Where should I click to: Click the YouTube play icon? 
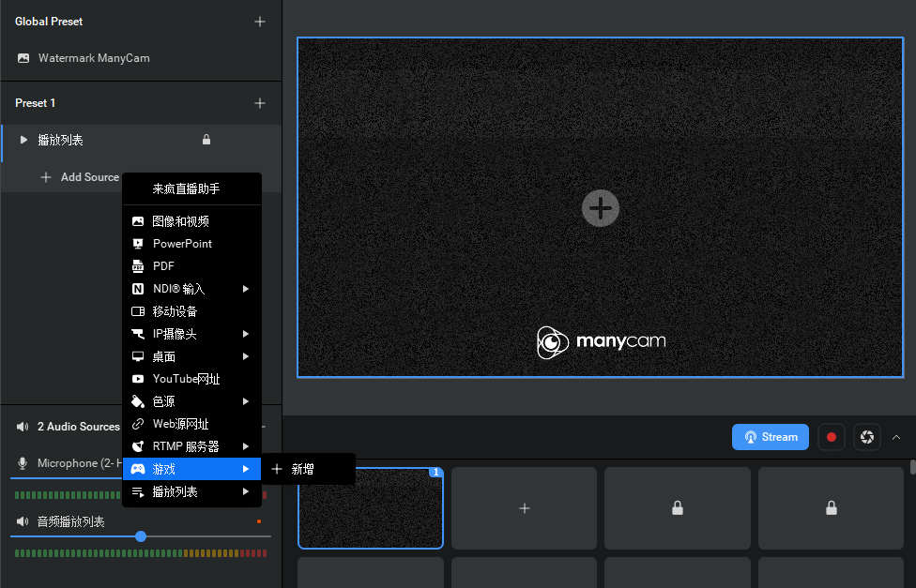[x=138, y=379]
